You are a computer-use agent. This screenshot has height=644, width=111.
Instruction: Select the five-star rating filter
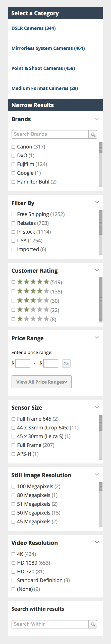(x=14, y=282)
